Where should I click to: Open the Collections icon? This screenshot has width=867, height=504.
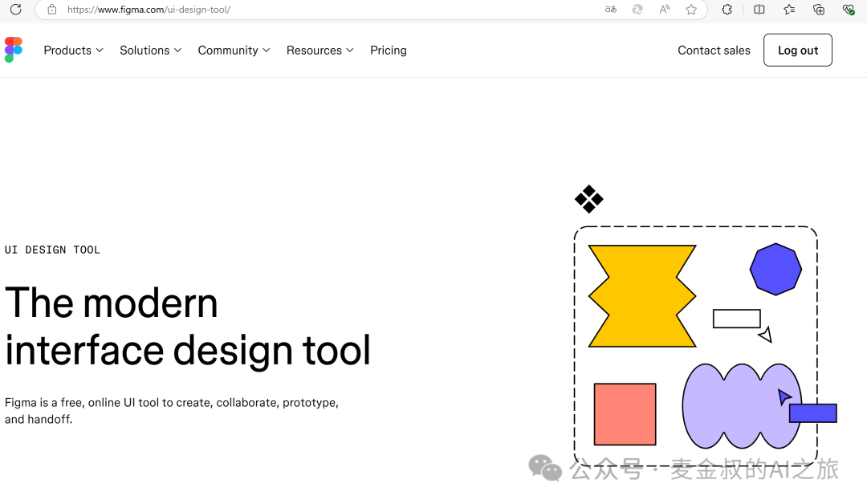click(x=819, y=10)
